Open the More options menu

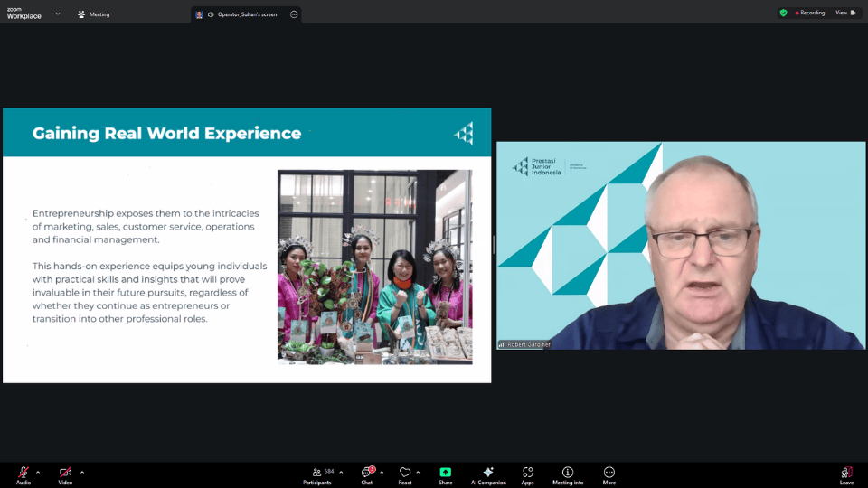[609, 473]
